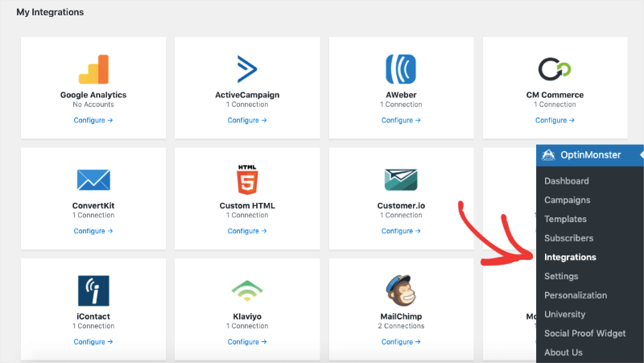Select Templates in the sidebar menu
The width and height of the screenshot is (644, 363).
click(565, 219)
